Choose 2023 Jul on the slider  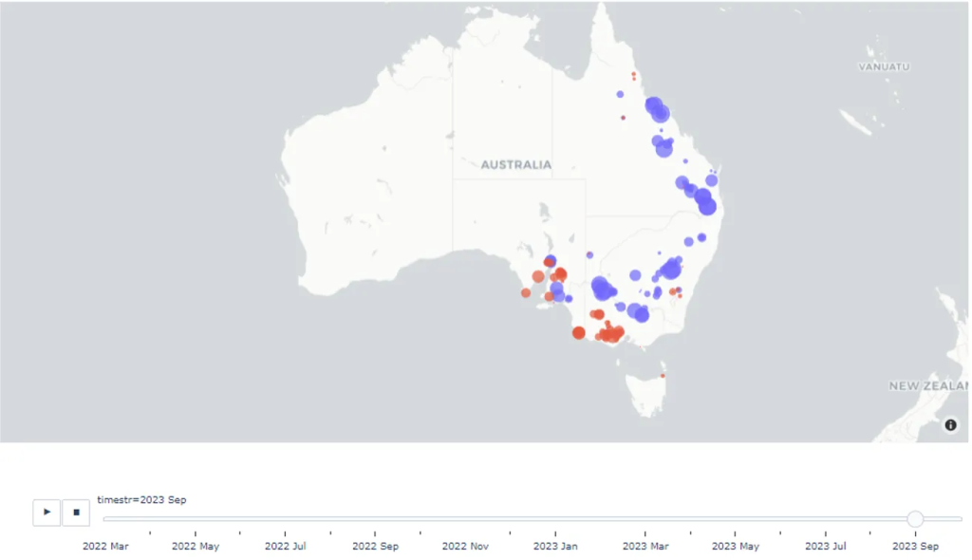coord(826,519)
